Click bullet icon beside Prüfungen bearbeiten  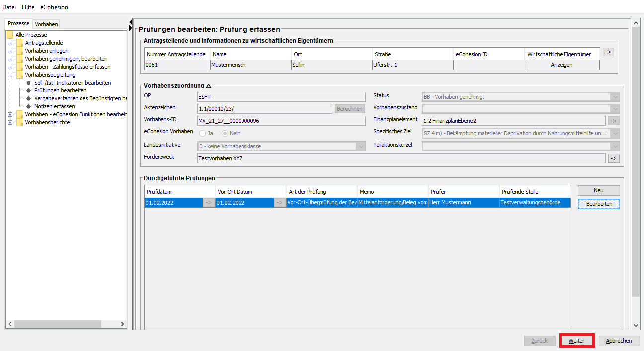(x=29, y=90)
